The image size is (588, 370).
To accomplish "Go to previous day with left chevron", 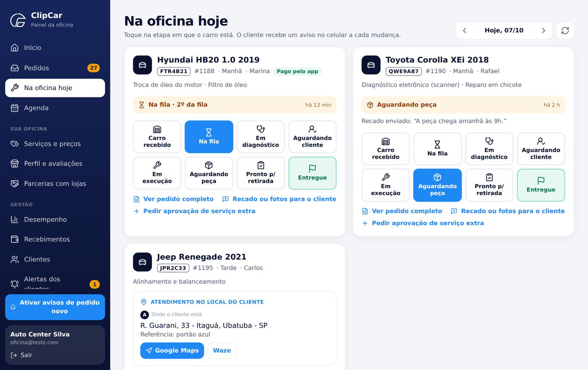I will (x=465, y=31).
